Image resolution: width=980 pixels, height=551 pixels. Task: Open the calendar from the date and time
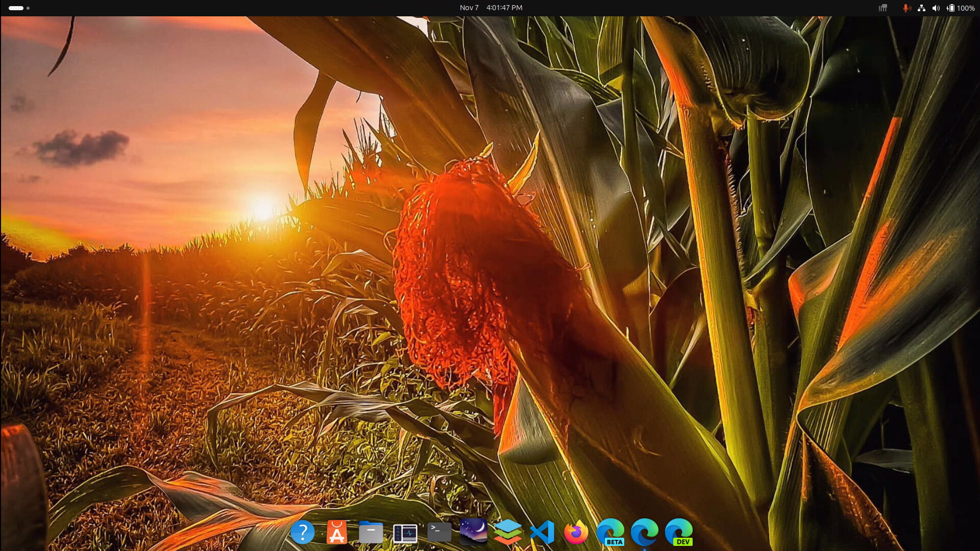coord(491,8)
